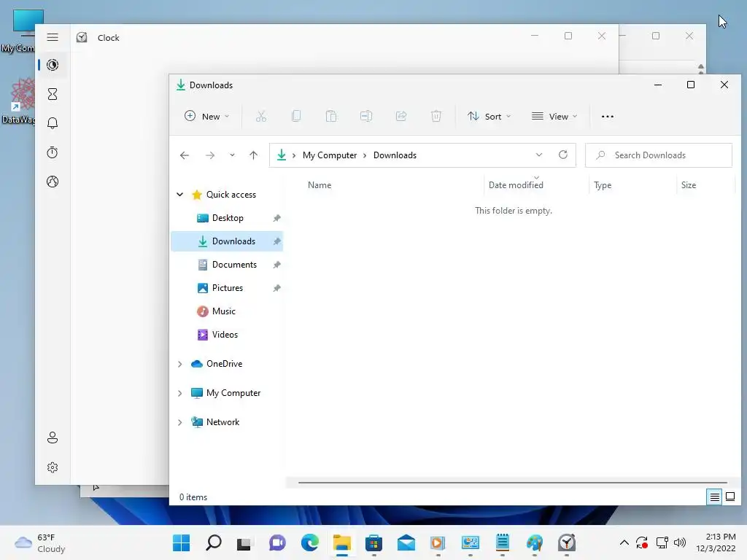Screen dimensions: 747x560
Task: Switch to details view layout icon
Action: 715,497
